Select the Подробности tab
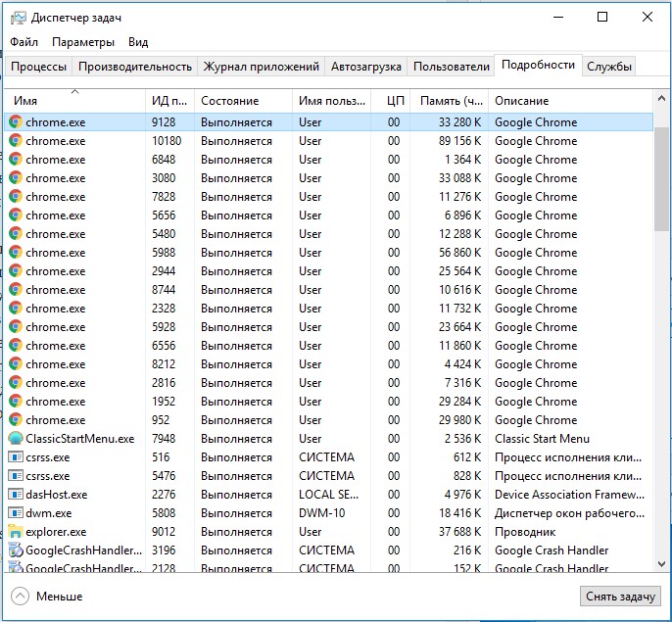The image size is (672, 622). tap(539, 65)
